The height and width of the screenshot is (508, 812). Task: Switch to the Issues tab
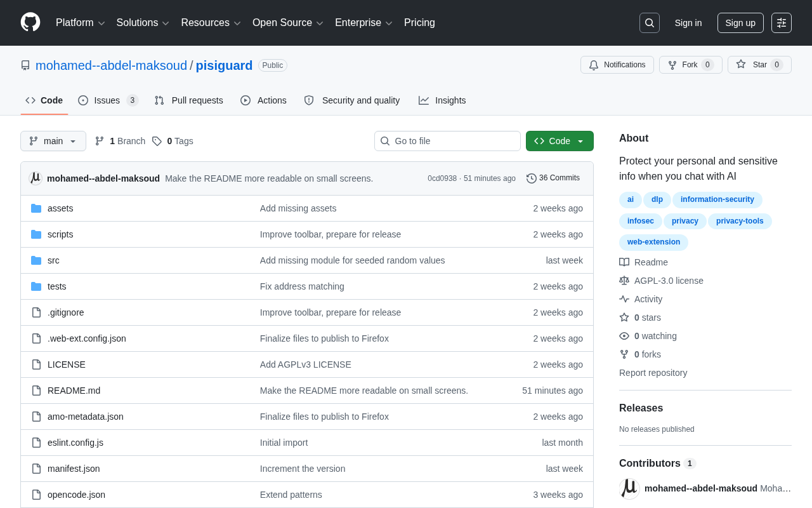click(x=108, y=100)
